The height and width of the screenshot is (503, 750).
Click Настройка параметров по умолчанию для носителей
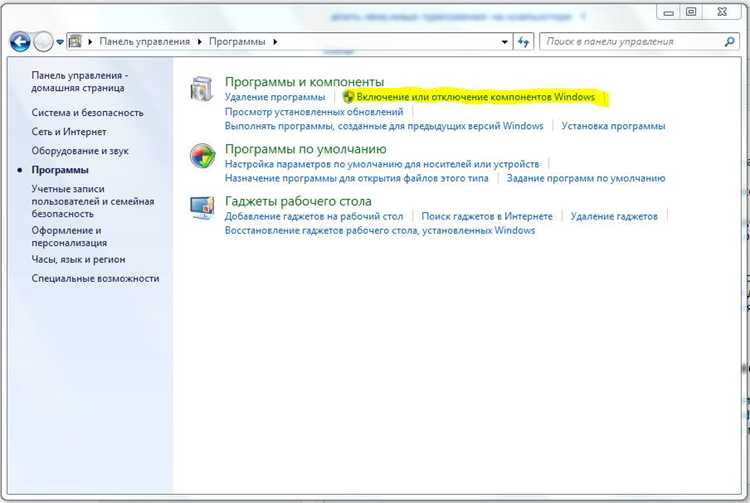382,164
